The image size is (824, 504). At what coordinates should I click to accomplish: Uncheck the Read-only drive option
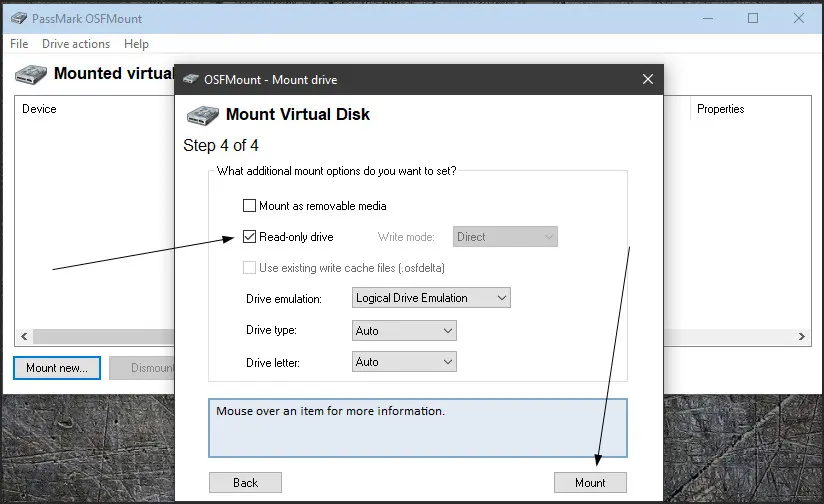coord(249,236)
